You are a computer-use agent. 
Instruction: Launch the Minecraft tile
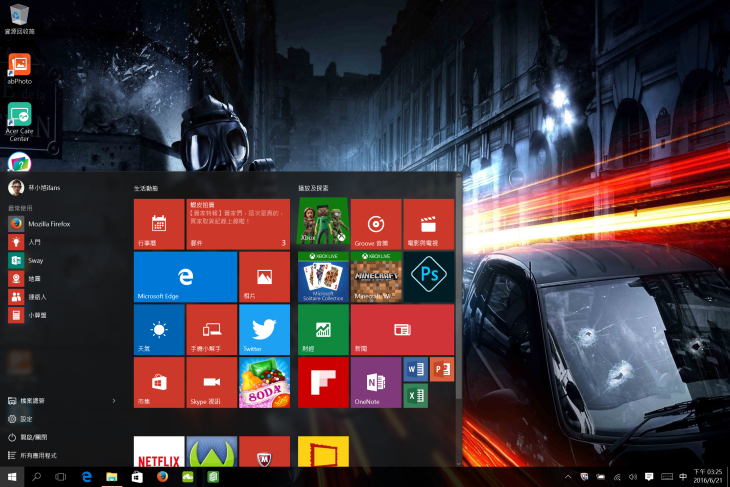coord(376,277)
